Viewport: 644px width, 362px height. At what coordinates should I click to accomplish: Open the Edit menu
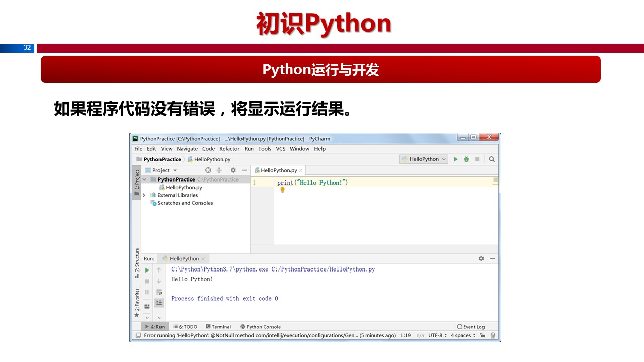tap(151, 149)
